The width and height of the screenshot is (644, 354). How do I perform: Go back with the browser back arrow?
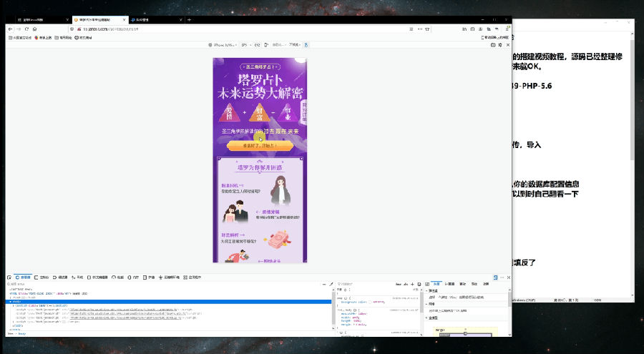(10, 29)
